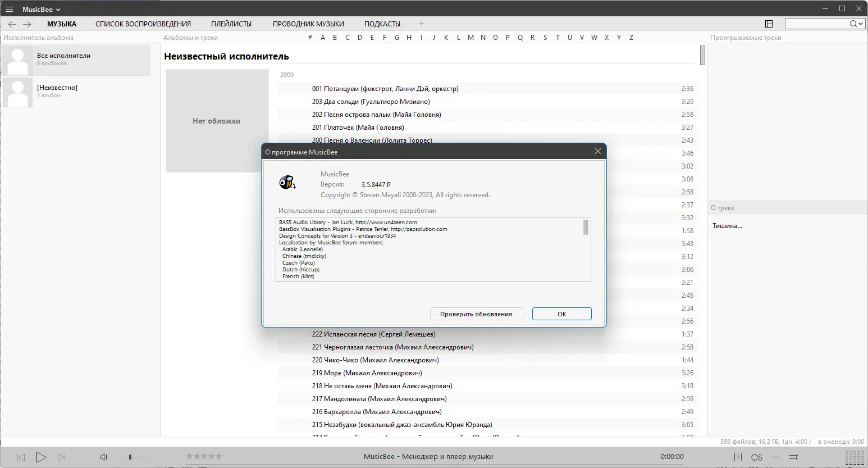The image size is (868, 468).
Task: Click the Нет обложки album cover placeholder
Action: (x=217, y=121)
